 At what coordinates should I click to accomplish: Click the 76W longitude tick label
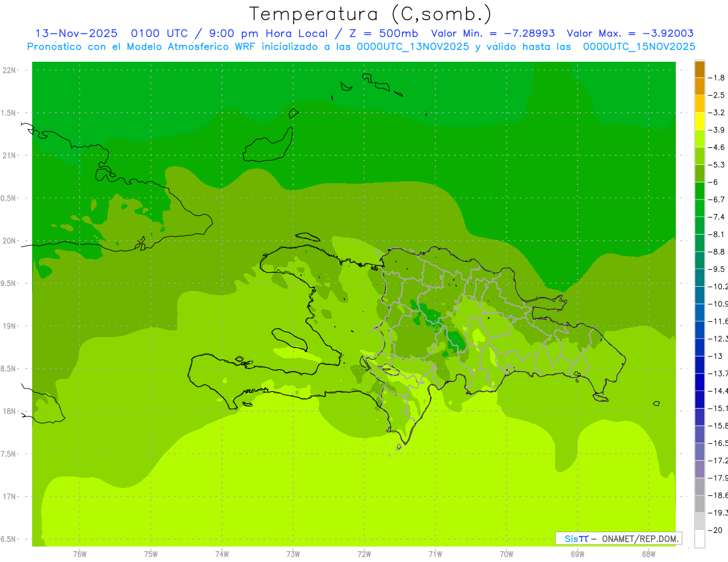79,554
